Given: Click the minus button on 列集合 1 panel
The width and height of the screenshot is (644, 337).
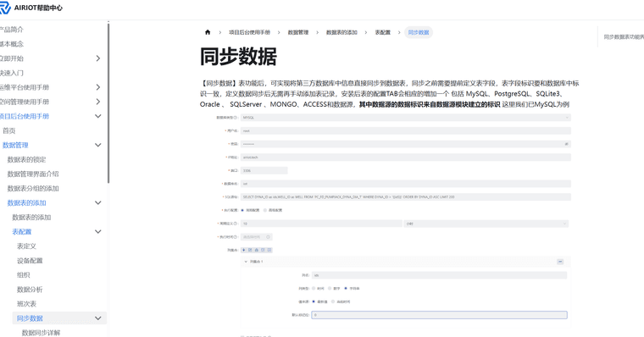Looking at the screenshot, I should click(x=560, y=262).
